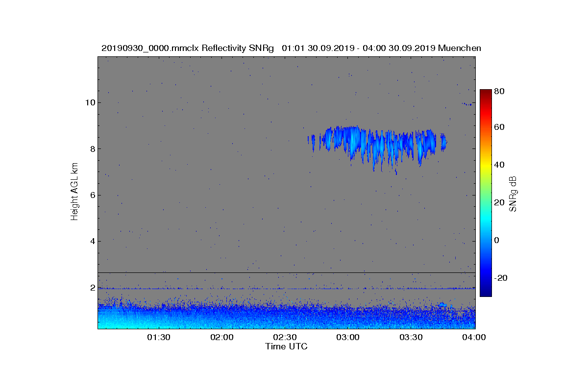This screenshot has width=588, height=392.
Task: Click the SNRg color scale bar
Action: tap(486, 193)
